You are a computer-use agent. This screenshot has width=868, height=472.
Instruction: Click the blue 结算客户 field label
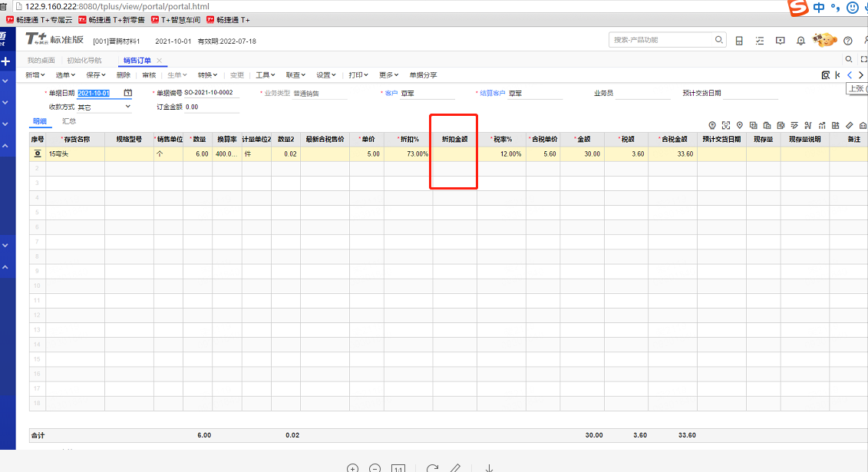492,93
